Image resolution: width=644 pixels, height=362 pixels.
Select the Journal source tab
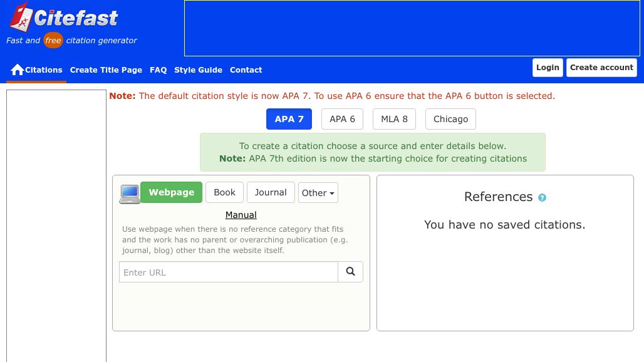(x=271, y=192)
